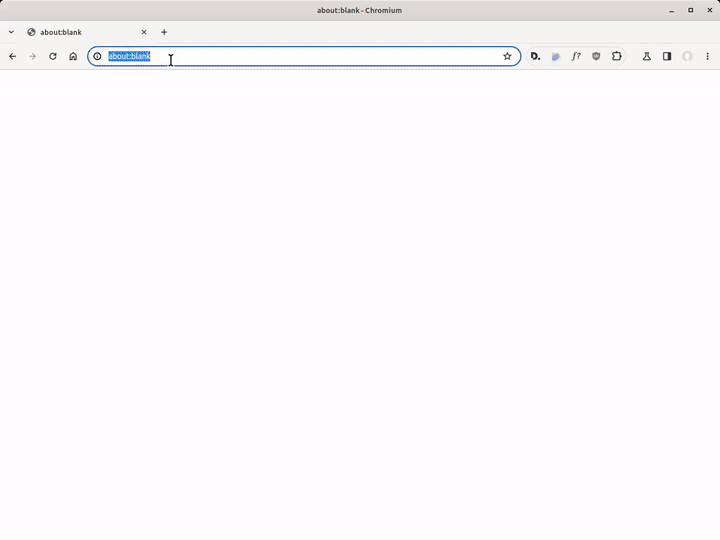
Task: Reload the current page
Action: 53,57
